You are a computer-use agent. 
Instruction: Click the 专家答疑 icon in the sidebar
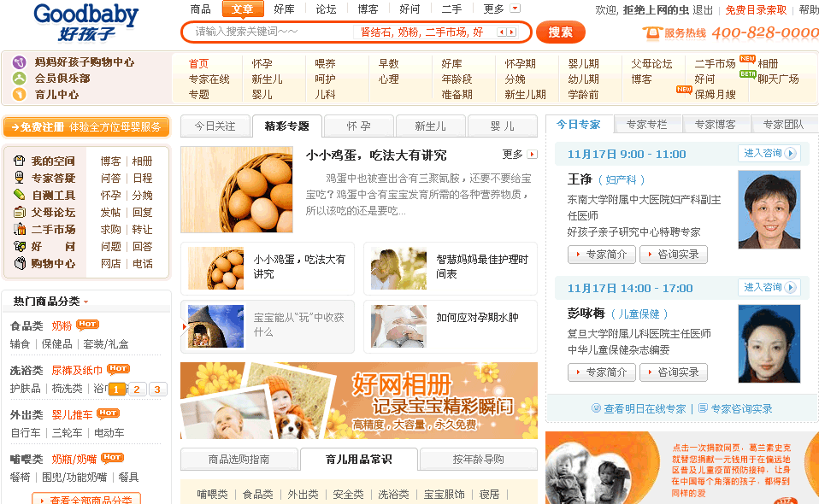point(20,178)
